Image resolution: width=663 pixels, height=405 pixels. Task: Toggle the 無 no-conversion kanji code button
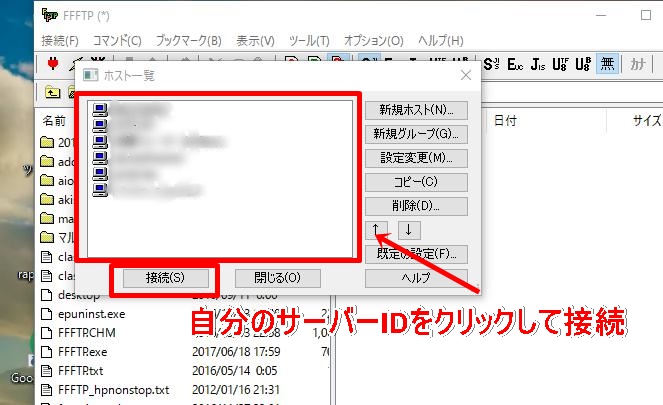[x=608, y=64]
